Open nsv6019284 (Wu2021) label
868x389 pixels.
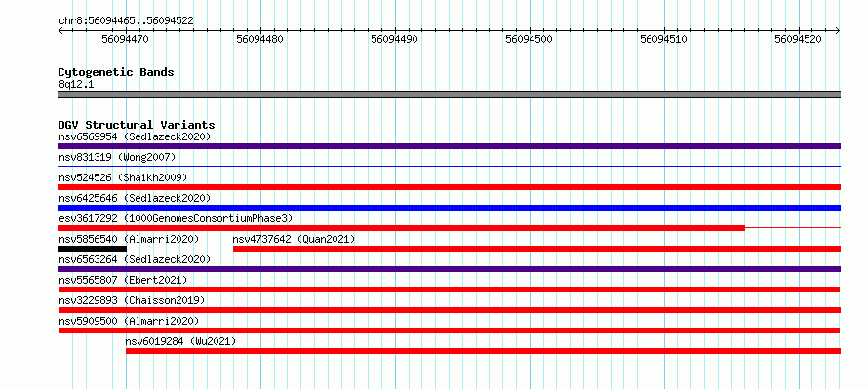pyautogui.click(x=181, y=341)
